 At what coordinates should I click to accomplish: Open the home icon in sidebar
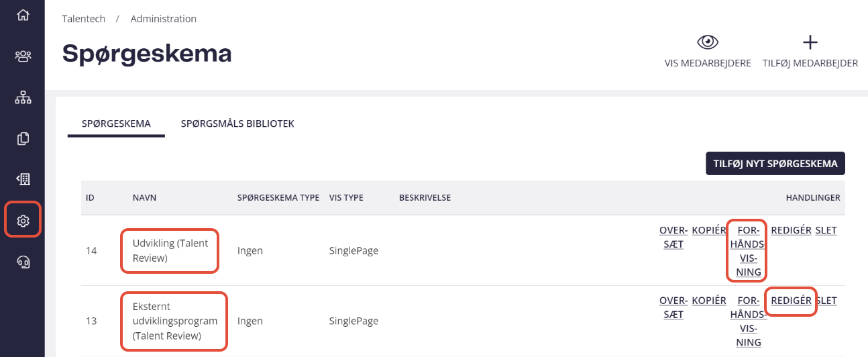coord(23,14)
